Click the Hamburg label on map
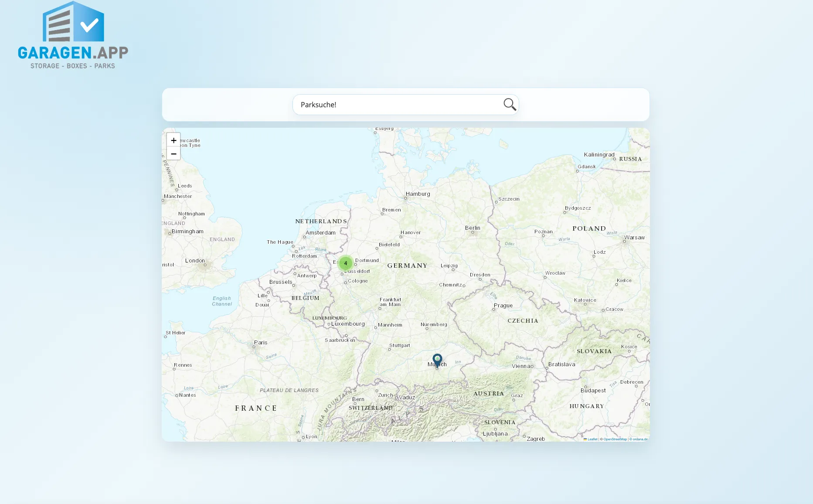This screenshot has width=813, height=504. coord(418,194)
